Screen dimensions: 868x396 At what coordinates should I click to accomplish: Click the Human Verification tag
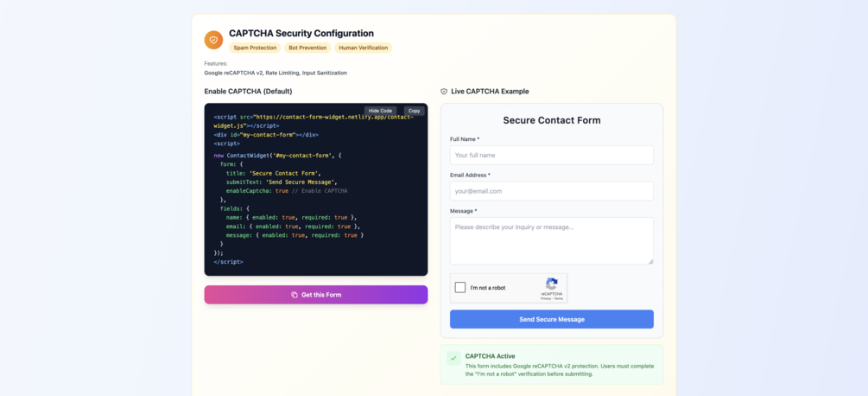pyautogui.click(x=363, y=48)
